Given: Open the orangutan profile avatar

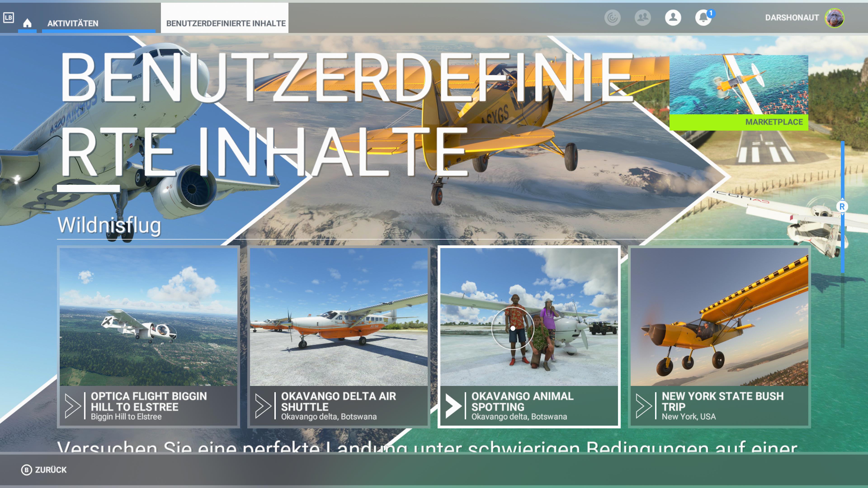Looking at the screenshot, I should [834, 18].
